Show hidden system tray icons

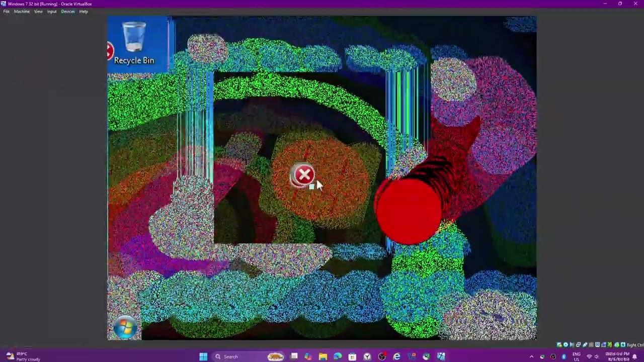(x=531, y=356)
